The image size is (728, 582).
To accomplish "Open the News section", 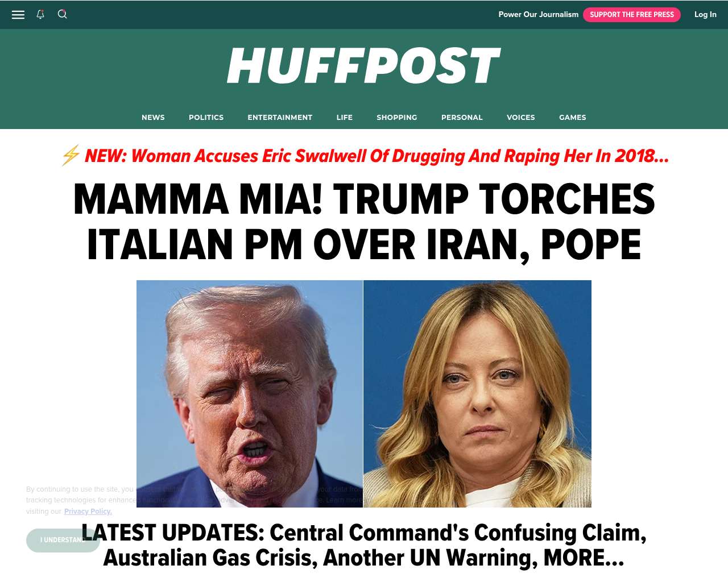I will 153,117.
